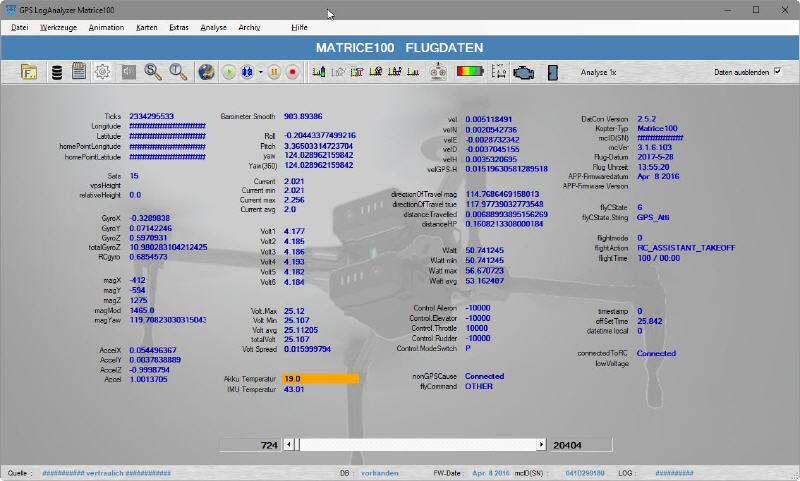The image size is (800, 481).
Task: Open the Analyse menu
Action: (x=213, y=28)
